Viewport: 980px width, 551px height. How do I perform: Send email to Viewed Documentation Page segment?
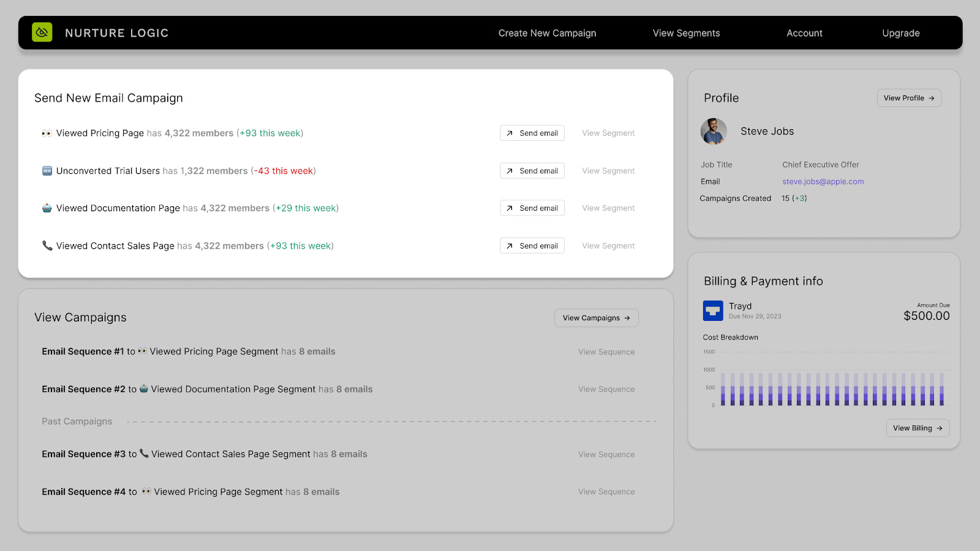pos(532,208)
